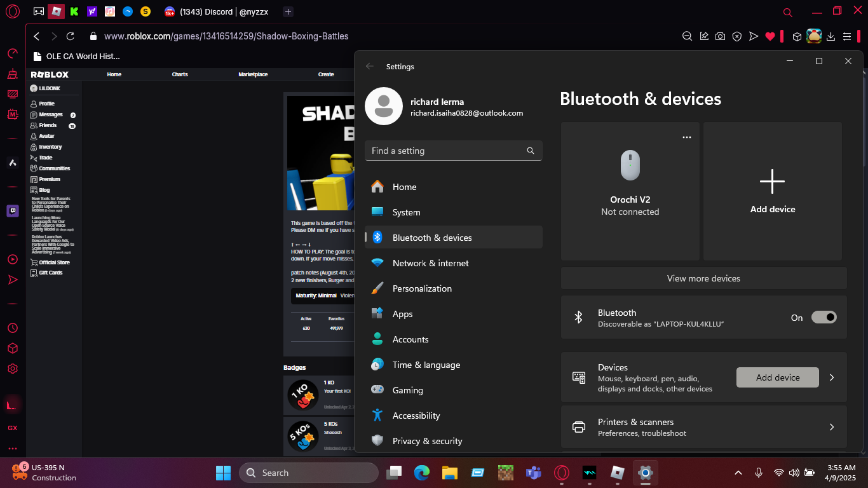The width and height of the screenshot is (868, 488).
Task: Expand the Devices row chevron
Action: point(832,377)
